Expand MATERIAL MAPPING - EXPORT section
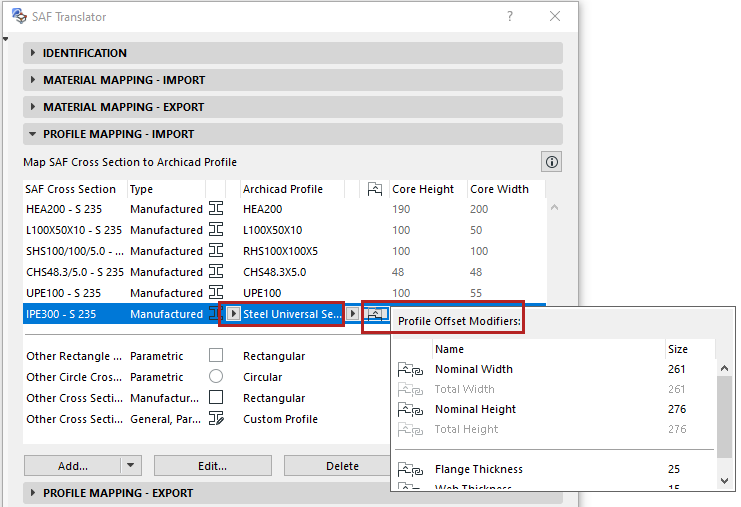Screen dimensions: 741x507 tap(293, 107)
